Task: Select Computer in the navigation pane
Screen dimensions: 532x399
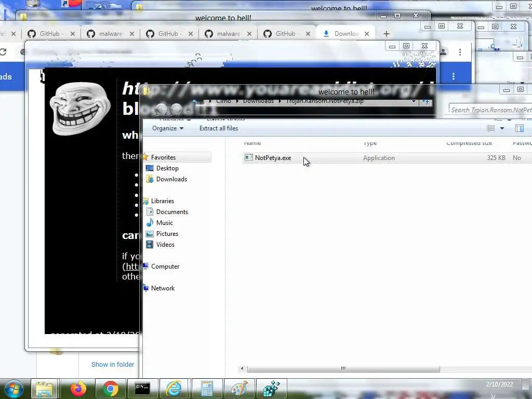Action: [165, 267]
